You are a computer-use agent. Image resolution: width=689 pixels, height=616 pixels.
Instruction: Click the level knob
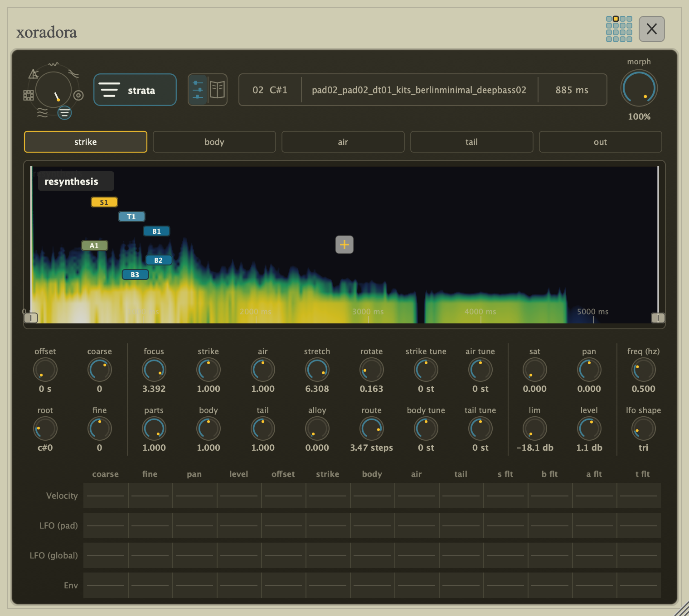[589, 428]
